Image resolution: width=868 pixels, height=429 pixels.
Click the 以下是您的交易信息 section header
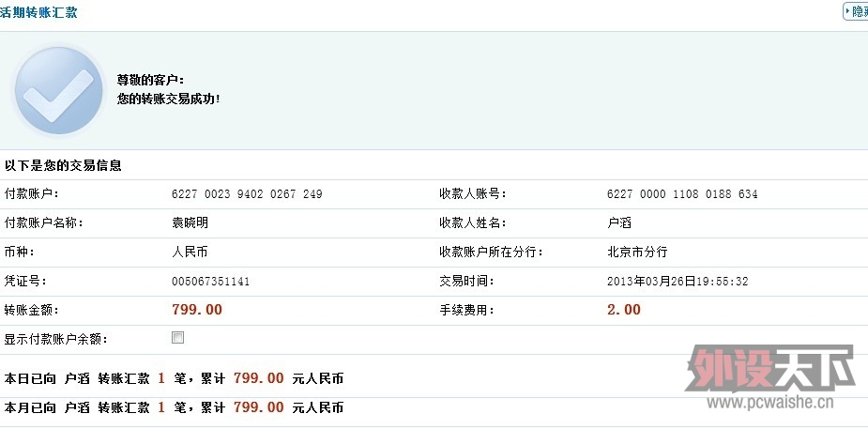coord(63,166)
